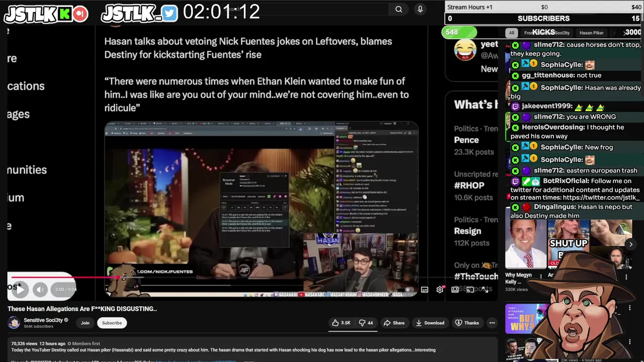644x362 pixels.
Task: Click the Join button
Action: pos(85,323)
